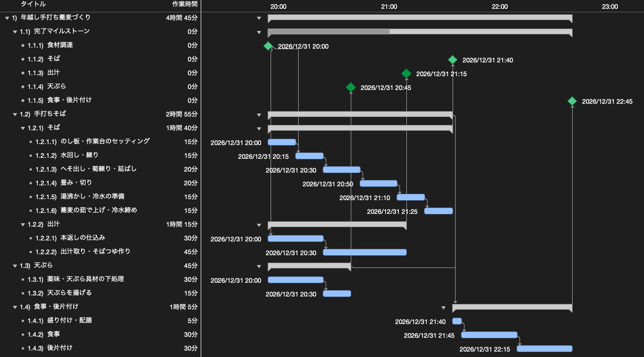This screenshot has height=357, width=644.
Task: Click the 2時間 55分 duration for 手打ちそば
Action: pyautogui.click(x=182, y=114)
